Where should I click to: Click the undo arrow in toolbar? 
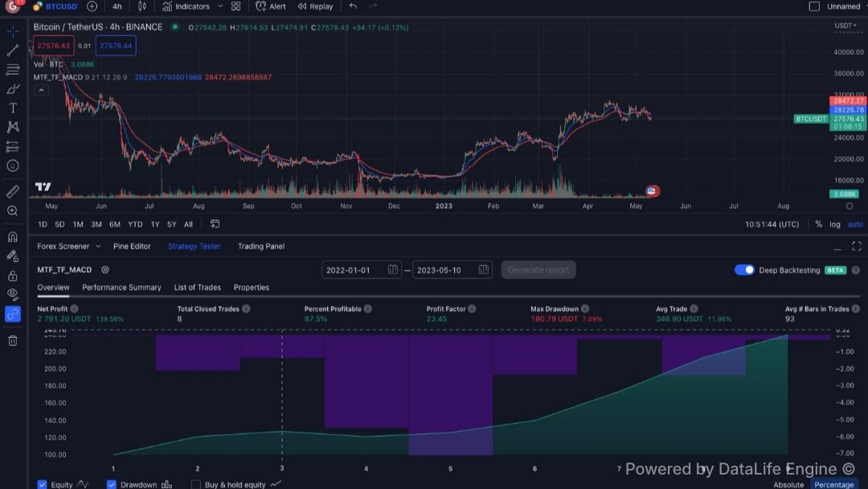[353, 6]
